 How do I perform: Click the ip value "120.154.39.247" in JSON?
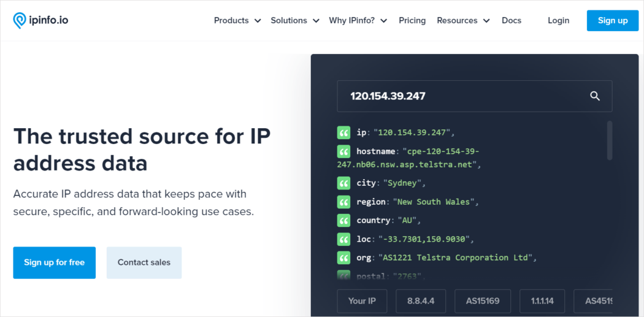pos(412,132)
